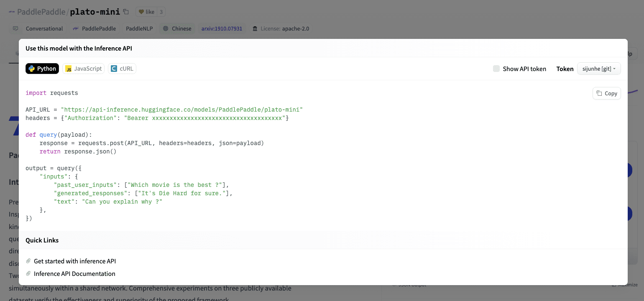
Task: Click the globe icon on the Chinese tag
Action: tap(165, 28)
